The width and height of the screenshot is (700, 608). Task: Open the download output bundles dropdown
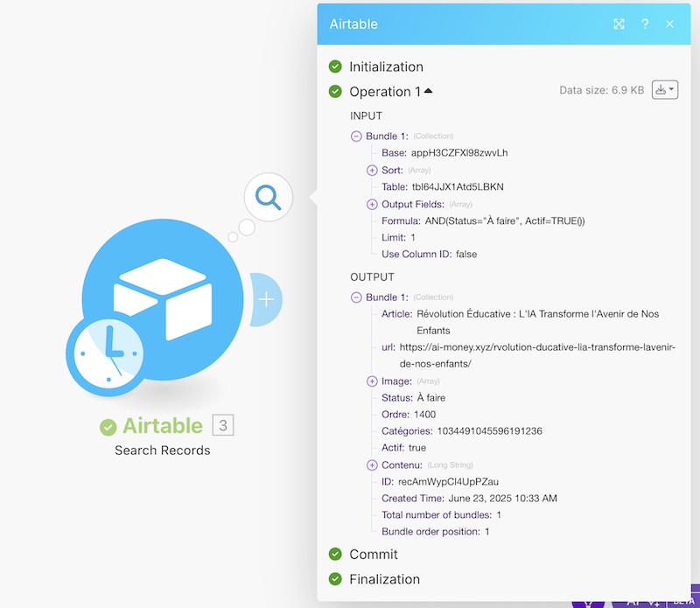point(665,90)
